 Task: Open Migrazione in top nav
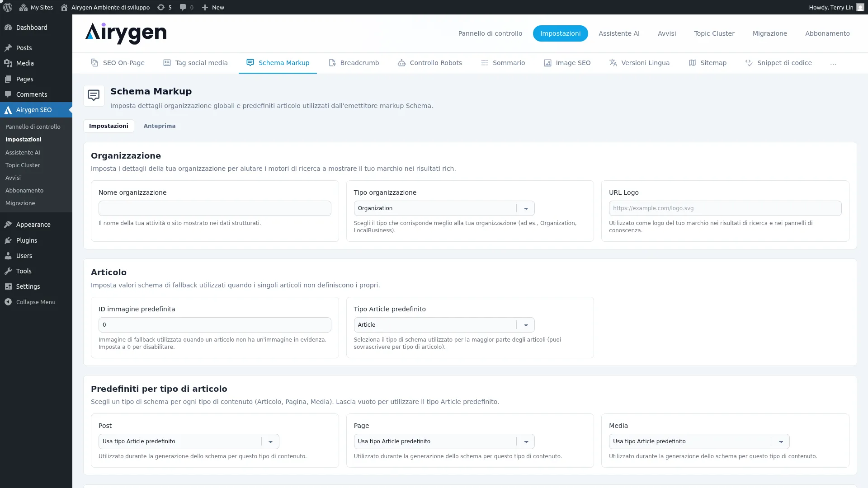769,33
